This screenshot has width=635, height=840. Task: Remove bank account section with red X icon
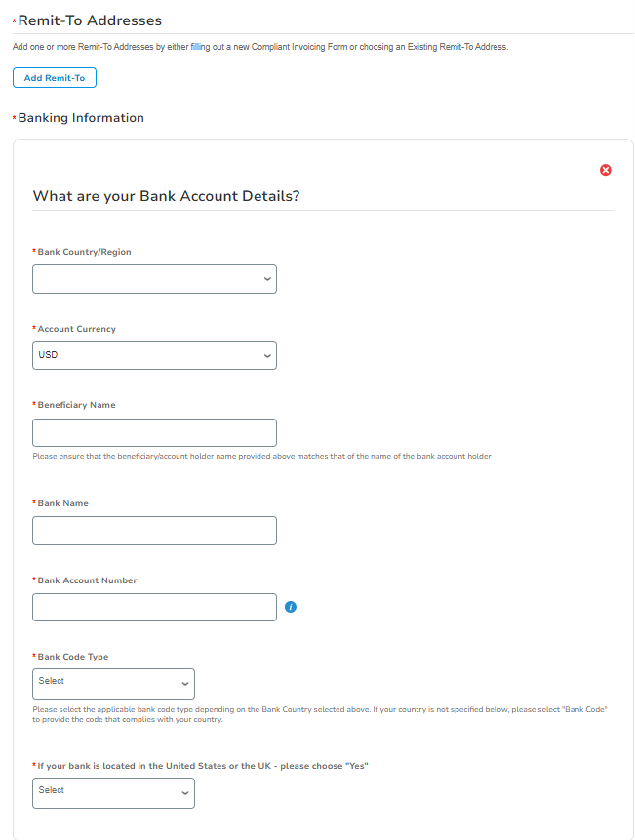[605, 170]
